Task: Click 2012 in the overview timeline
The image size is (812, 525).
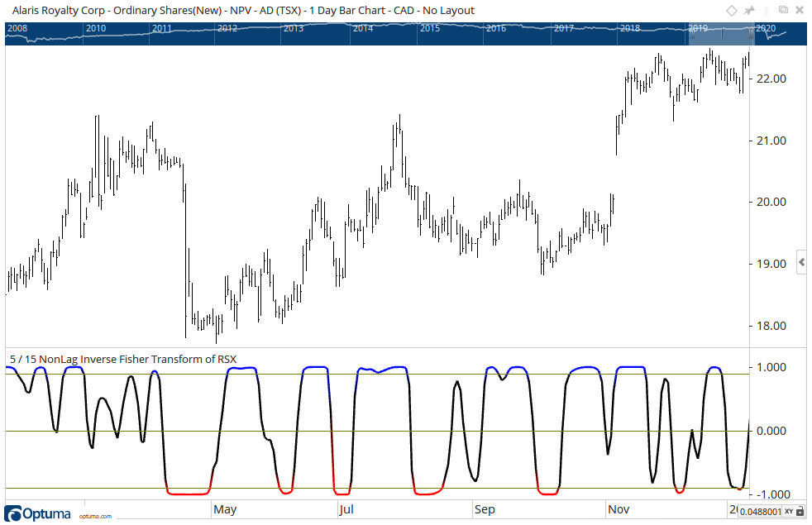Action: (x=227, y=28)
